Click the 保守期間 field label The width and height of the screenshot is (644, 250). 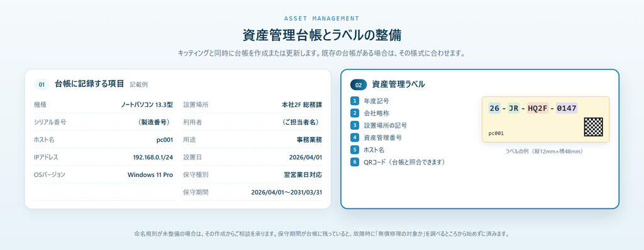pos(196,192)
